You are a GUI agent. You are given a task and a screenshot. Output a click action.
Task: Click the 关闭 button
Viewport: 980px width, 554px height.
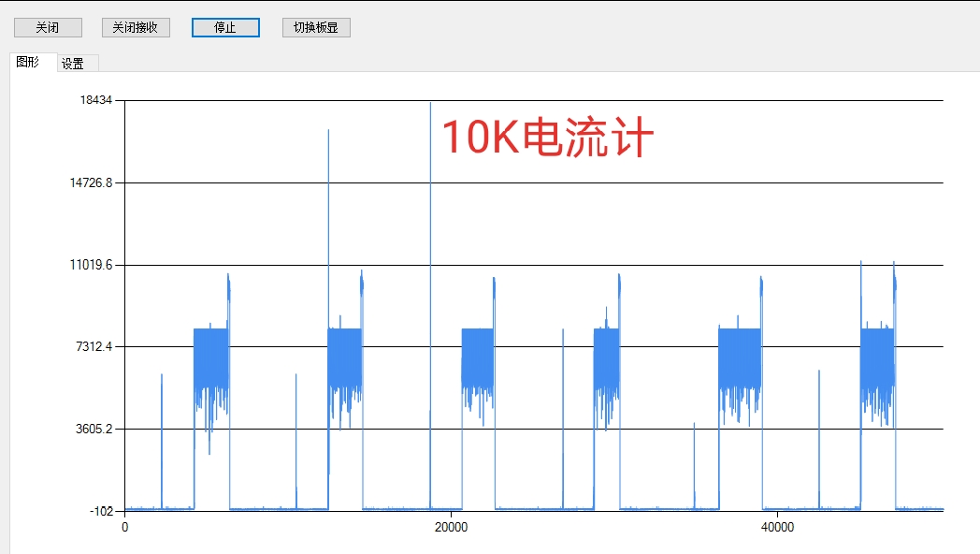(48, 27)
